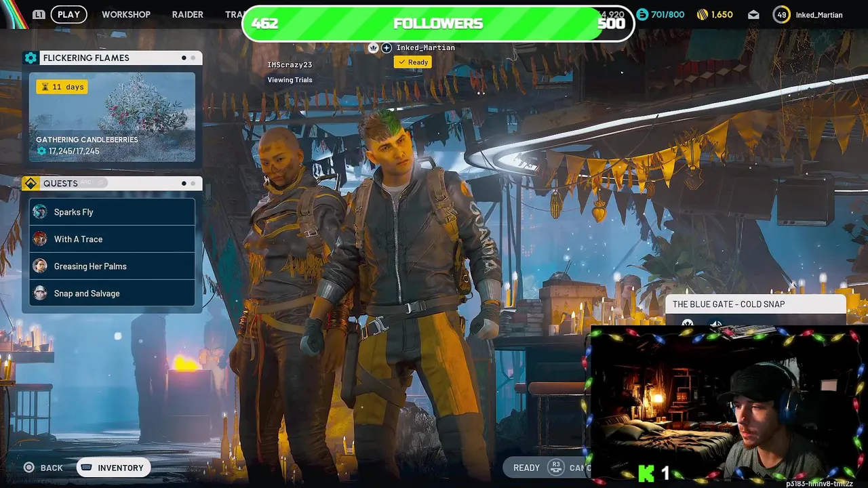Select first page dot of Quests panel

[x=184, y=184]
